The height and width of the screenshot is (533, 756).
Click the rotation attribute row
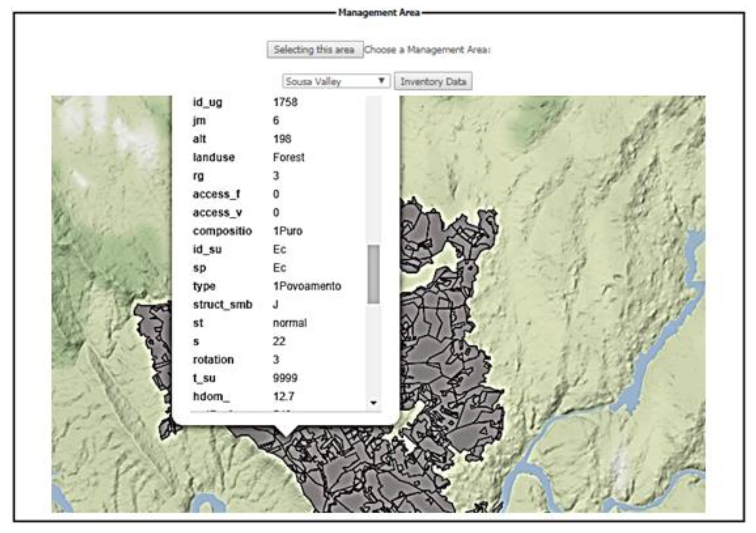click(x=213, y=359)
